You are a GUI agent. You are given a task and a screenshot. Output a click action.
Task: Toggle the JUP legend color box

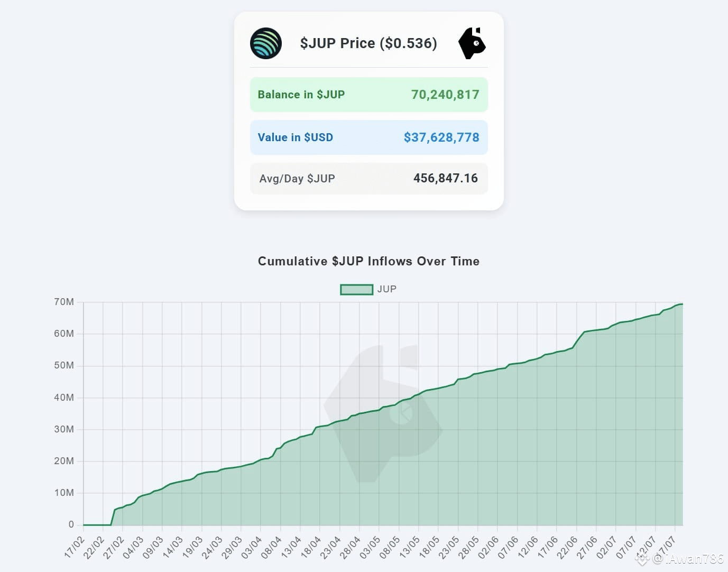(x=356, y=289)
